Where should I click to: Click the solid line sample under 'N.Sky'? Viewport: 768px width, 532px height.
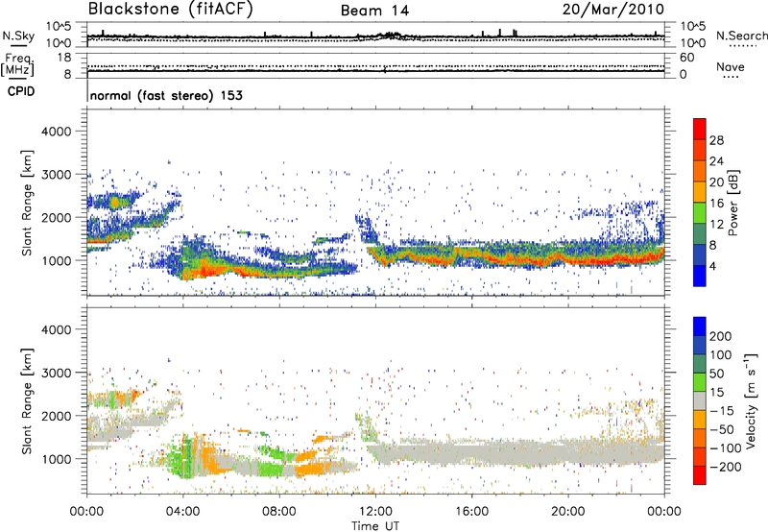pyautogui.click(x=18, y=46)
